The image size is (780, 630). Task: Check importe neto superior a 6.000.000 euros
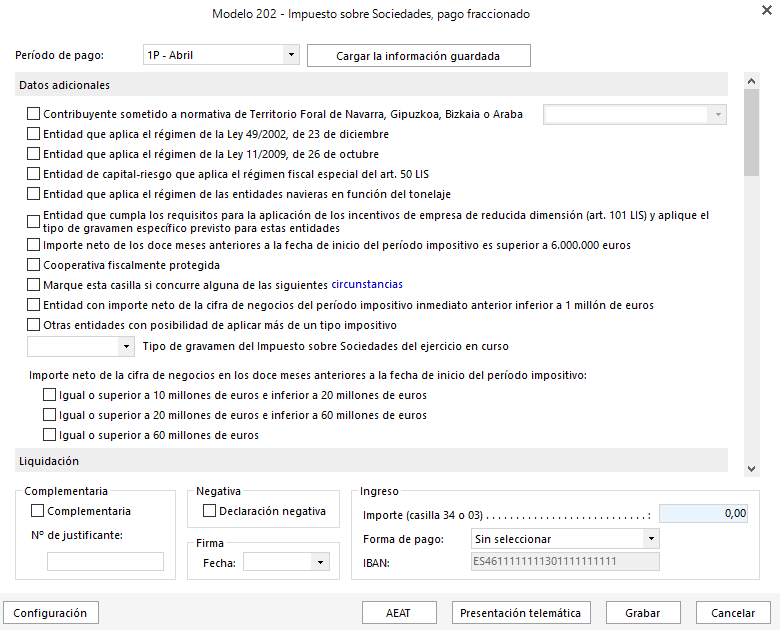click(33, 245)
